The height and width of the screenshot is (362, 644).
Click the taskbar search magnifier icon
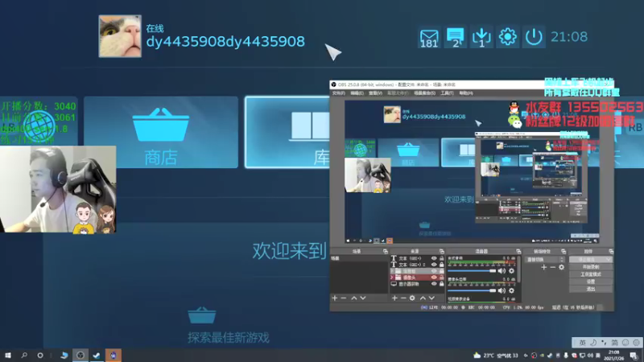tap(24, 355)
